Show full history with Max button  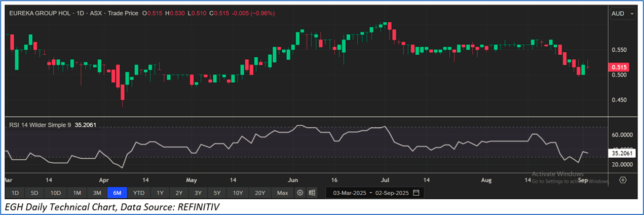tap(283, 193)
